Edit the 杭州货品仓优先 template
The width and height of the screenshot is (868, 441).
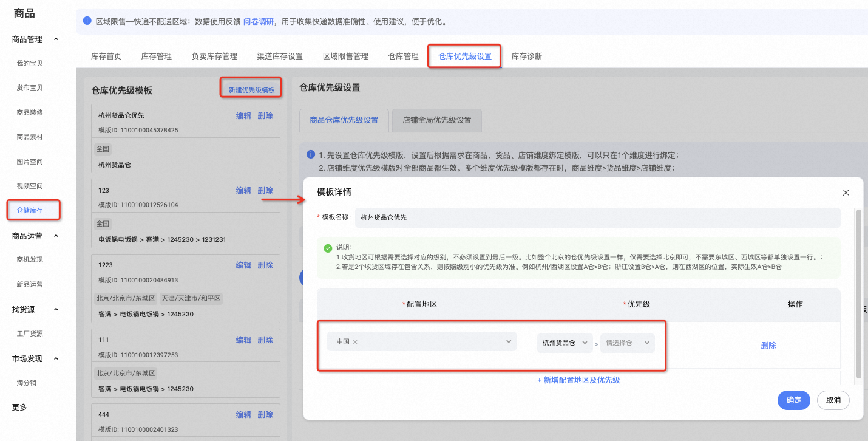coord(243,115)
